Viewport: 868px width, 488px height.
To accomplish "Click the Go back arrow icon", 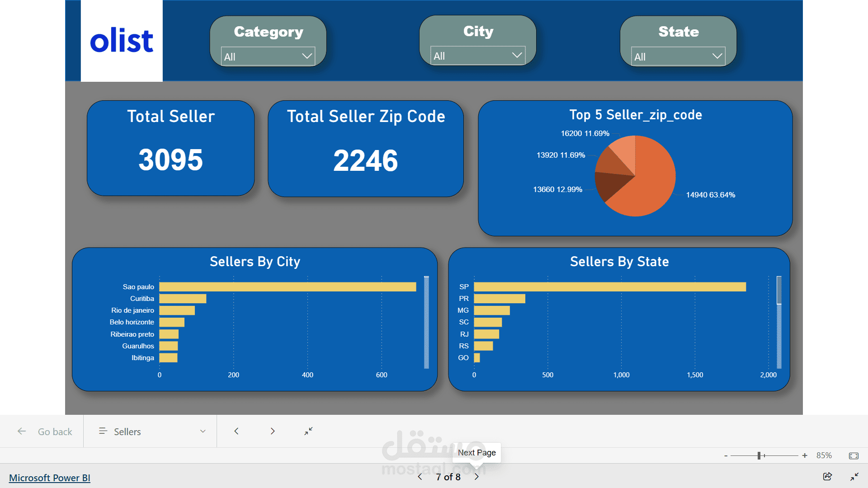I will (x=22, y=432).
